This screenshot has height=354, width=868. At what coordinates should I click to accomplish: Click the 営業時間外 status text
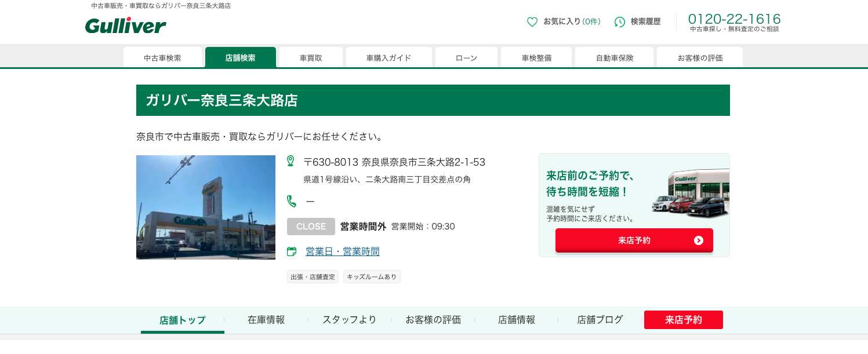tap(363, 227)
